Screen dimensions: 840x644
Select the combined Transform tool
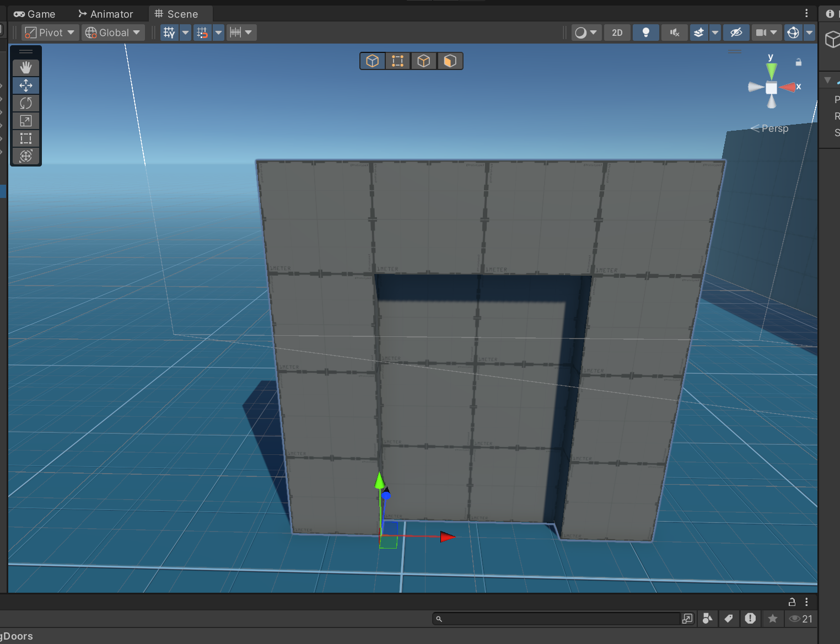point(26,156)
